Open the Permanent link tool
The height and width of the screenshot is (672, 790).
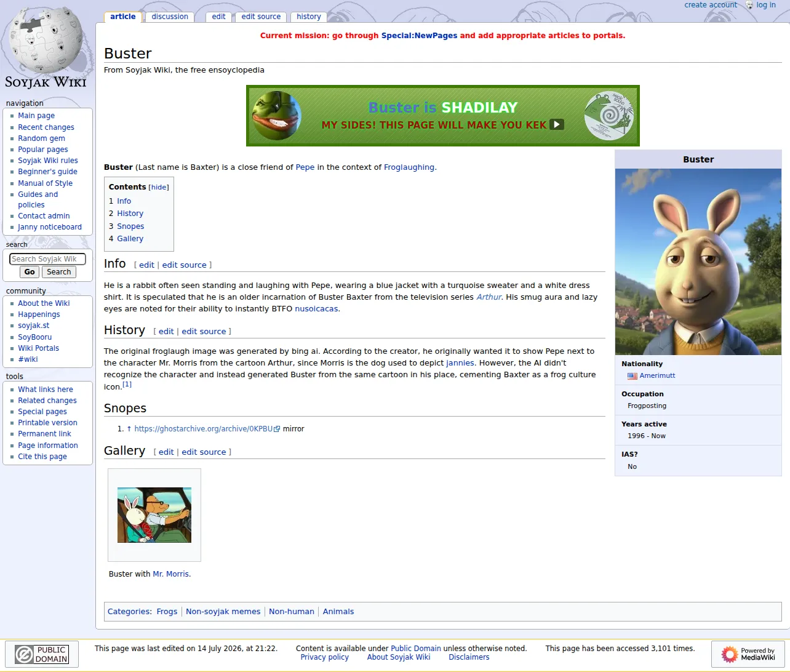coord(44,434)
